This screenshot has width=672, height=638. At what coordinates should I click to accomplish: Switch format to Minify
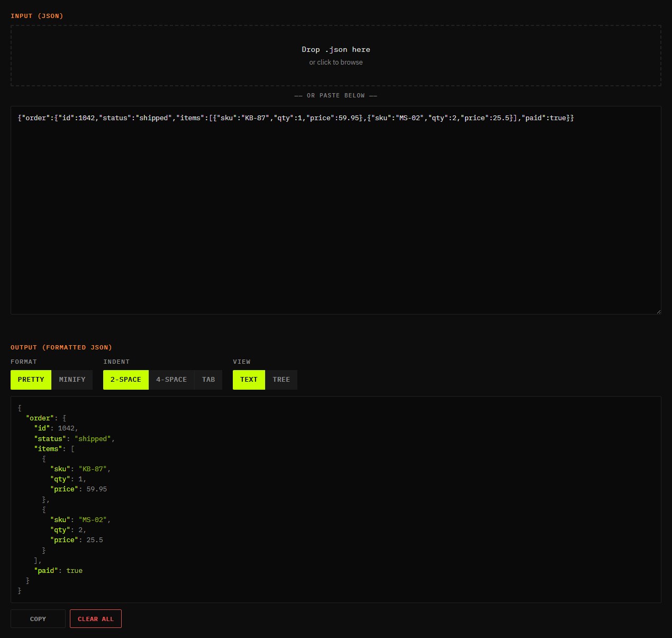(72, 380)
